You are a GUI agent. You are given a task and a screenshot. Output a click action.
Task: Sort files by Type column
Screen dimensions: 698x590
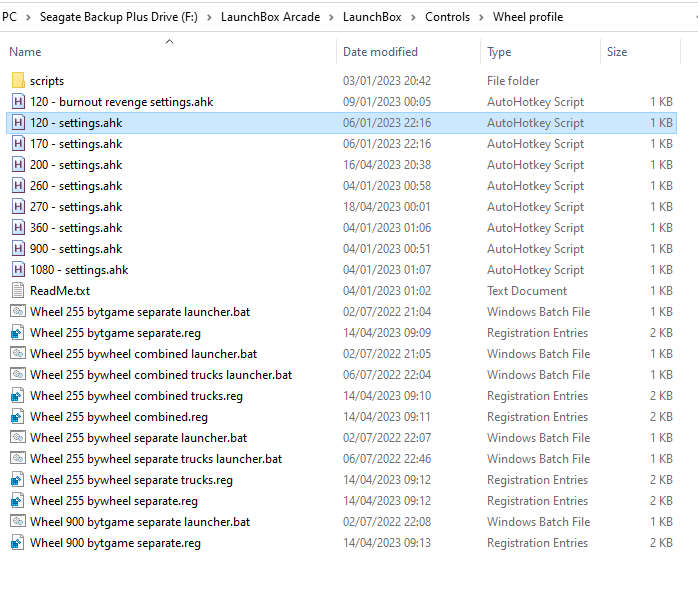pos(499,52)
